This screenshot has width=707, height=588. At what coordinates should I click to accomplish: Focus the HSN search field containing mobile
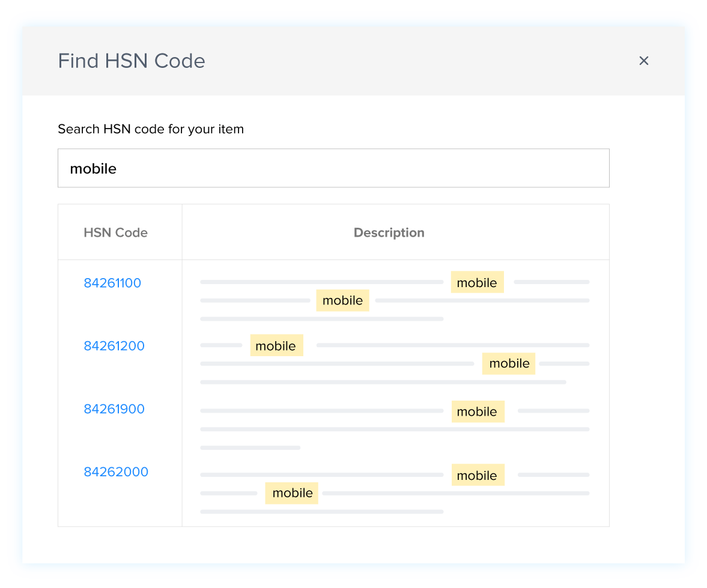coord(333,168)
